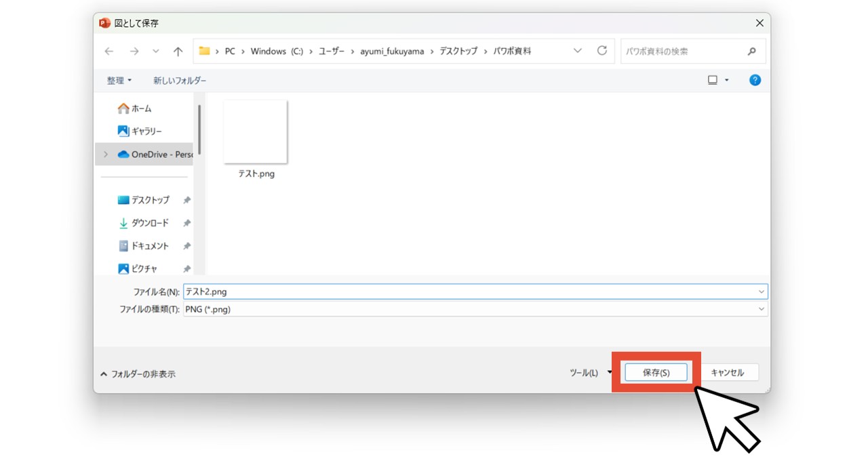Viewport: 868px width, 461px height.
Task: Expand the address bar history dropdown
Action: pos(578,51)
